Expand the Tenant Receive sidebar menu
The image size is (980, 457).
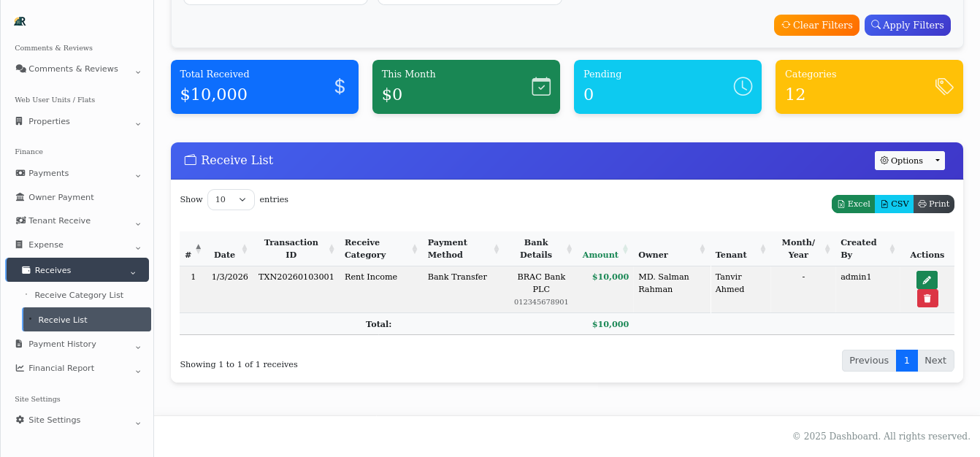pyautogui.click(x=60, y=220)
